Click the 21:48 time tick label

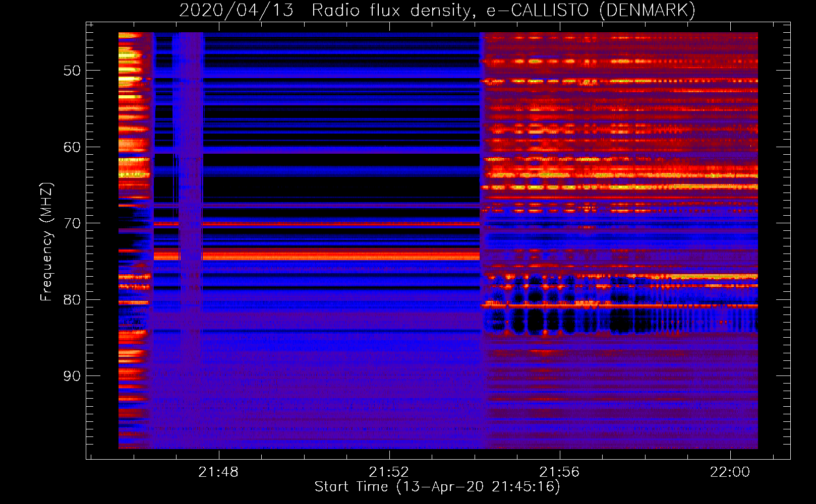(x=218, y=472)
